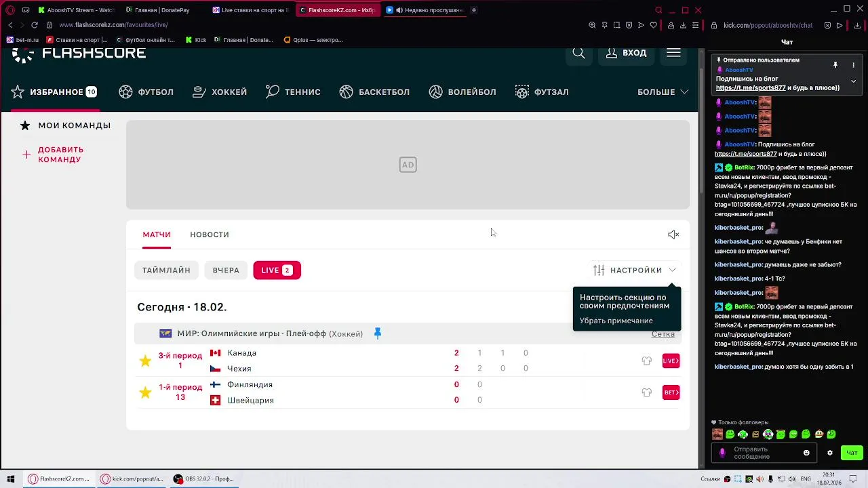The height and width of the screenshot is (488, 868).
Task: Open LIVE stream badge for Канада–Чехия
Action: point(671,361)
